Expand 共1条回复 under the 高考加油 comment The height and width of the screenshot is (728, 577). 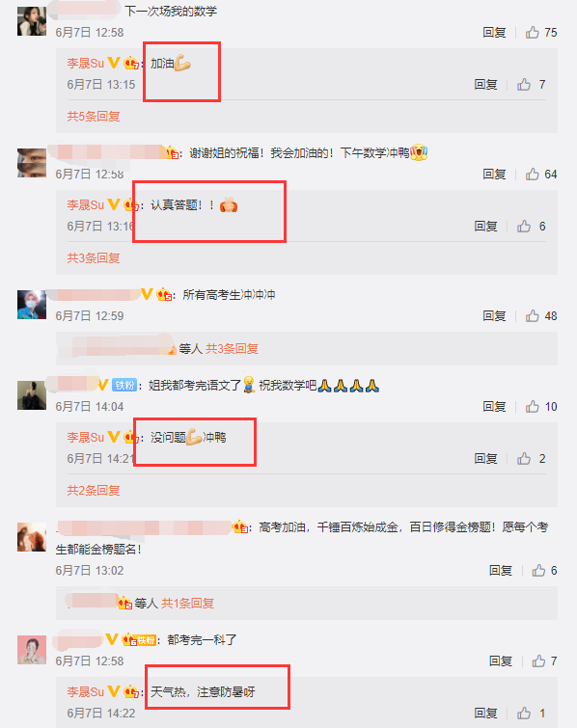point(187,603)
